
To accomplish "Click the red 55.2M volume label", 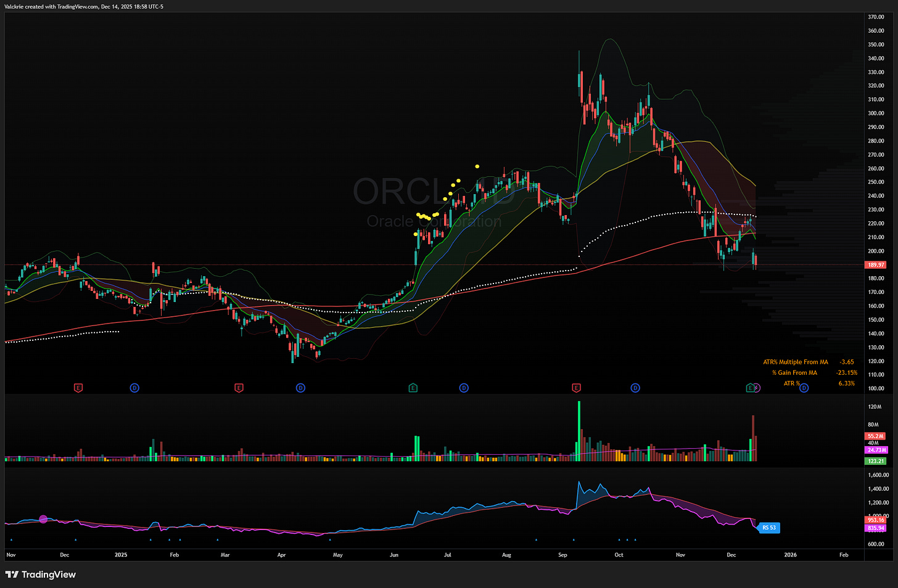I will pos(876,436).
